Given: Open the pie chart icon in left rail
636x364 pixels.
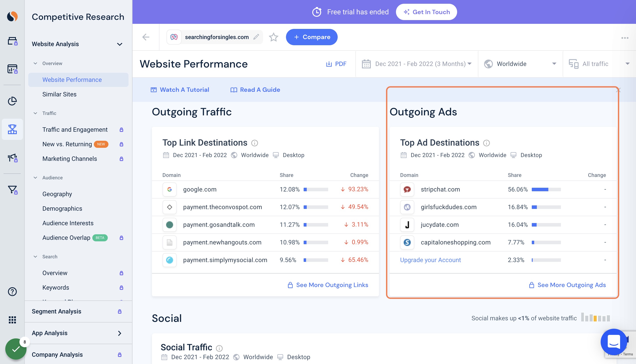Looking at the screenshot, I should (x=12, y=101).
